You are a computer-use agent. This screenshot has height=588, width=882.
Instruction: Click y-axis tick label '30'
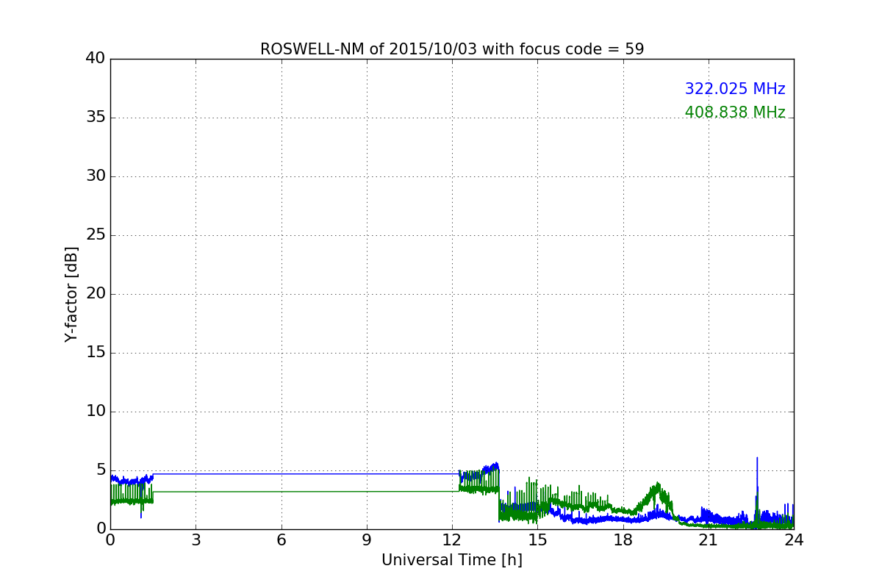click(x=96, y=176)
